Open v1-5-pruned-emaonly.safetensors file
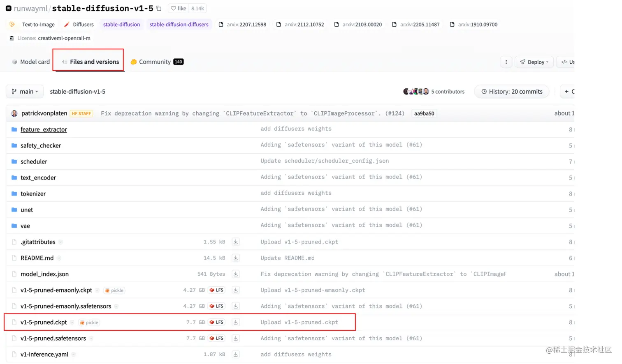 click(66, 306)
